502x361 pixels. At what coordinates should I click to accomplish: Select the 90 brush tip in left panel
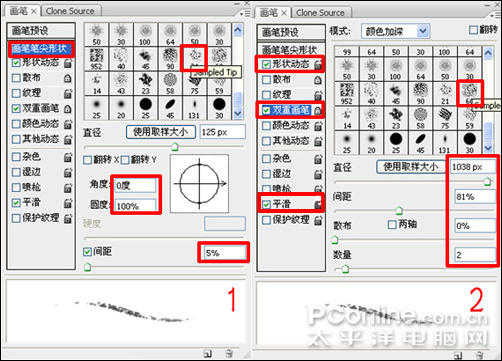pyautogui.click(x=170, y=58)
